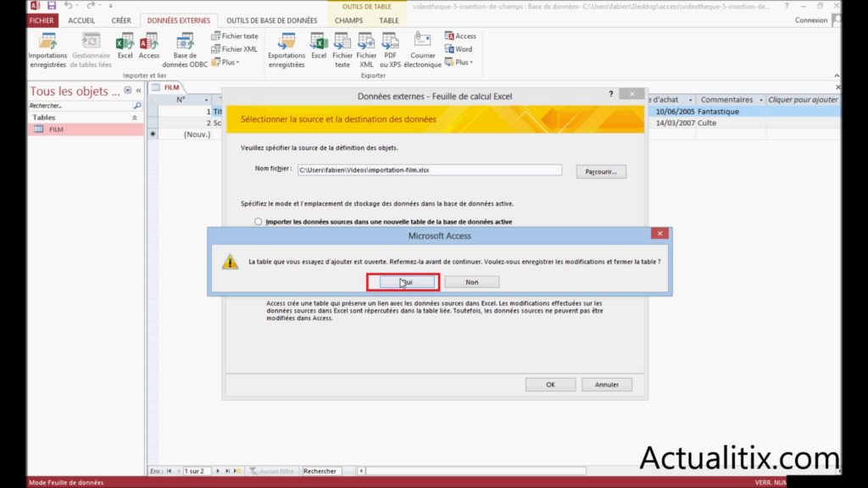Collapse the navigation pane with double chevron
Image resolution: width=868 pixels, height=488 pixels.
138,90
